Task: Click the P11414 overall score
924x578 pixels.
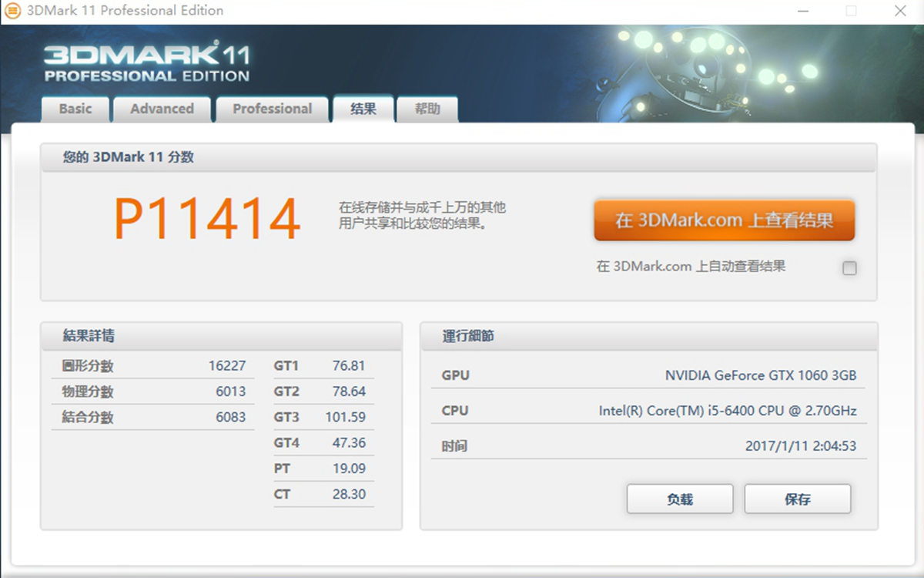Action: [x=206, y=217]
